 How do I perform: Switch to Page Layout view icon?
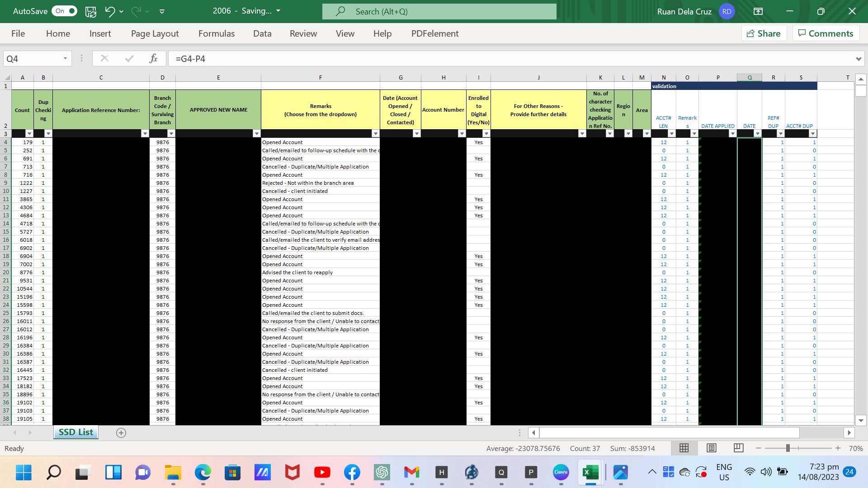(x=711, y=448)
